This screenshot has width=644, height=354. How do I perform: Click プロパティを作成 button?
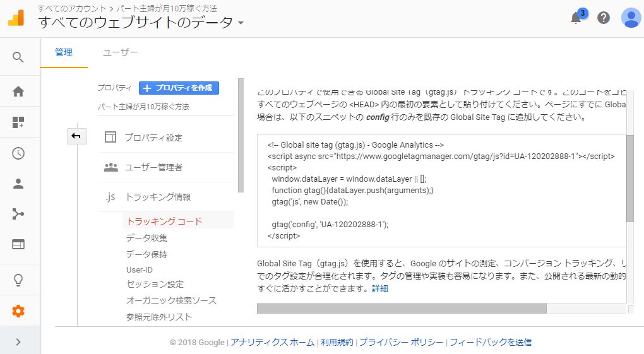point(179,88)
